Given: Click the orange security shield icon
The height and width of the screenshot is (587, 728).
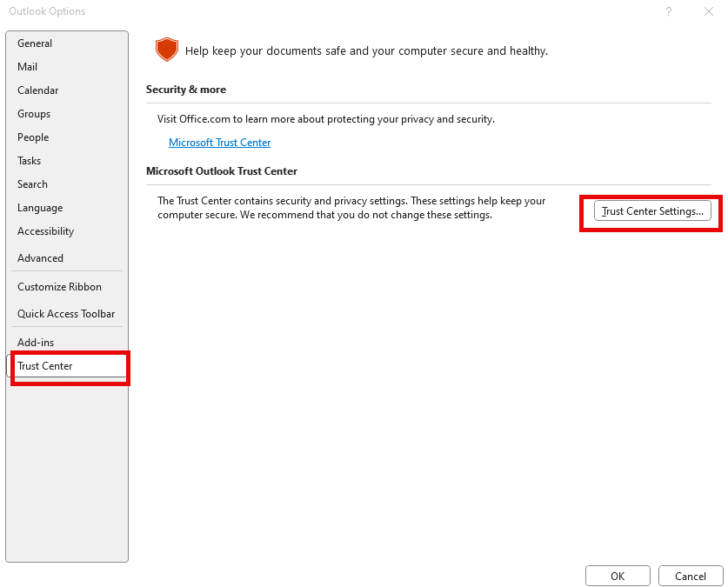Looking at the screenshot, I should (x=167, y=50).
